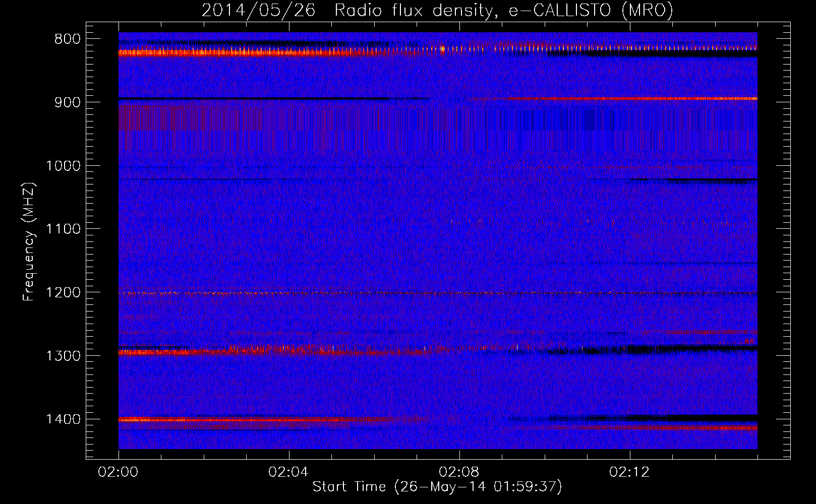Click the 800 frequency tick label

[68, 39]
